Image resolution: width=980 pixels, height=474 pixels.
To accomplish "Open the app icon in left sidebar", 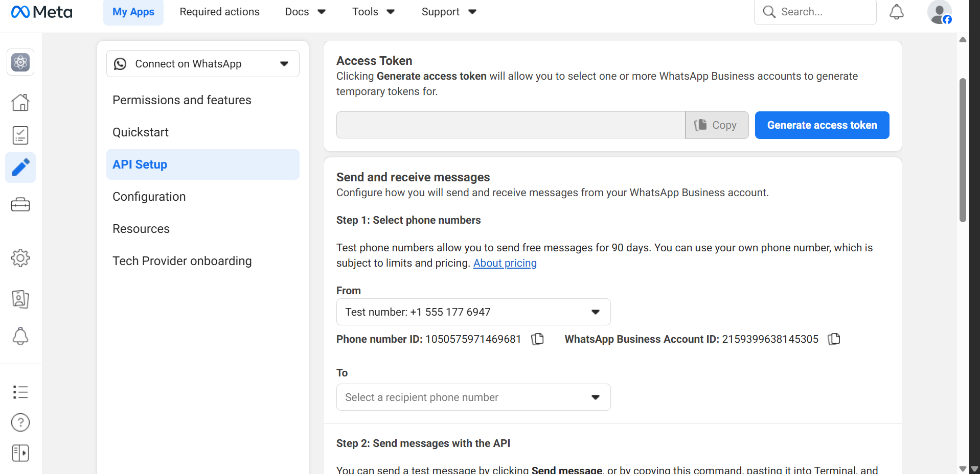I will (x=20, y=62).
